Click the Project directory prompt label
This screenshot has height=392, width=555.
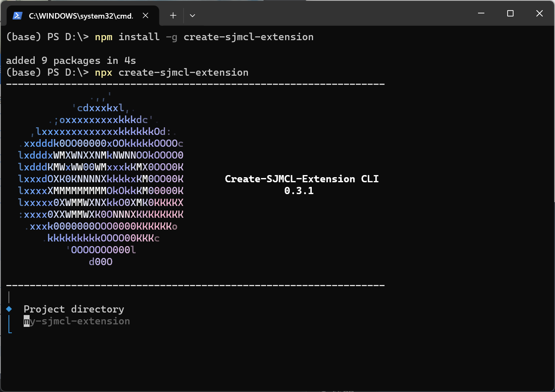click(74, 309)
